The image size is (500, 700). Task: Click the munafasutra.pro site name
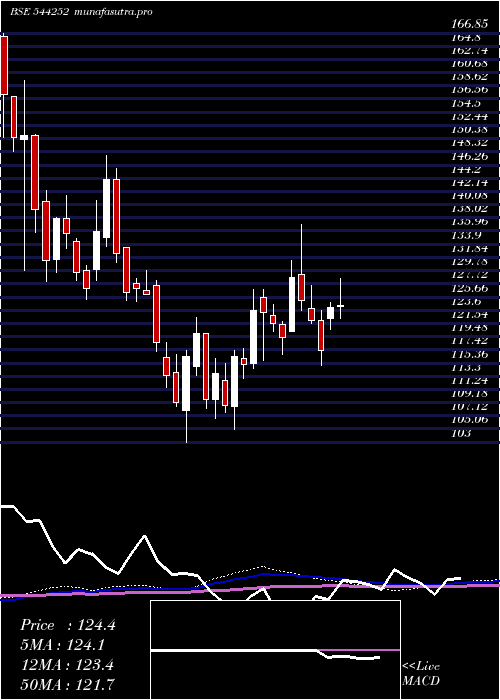112,12
